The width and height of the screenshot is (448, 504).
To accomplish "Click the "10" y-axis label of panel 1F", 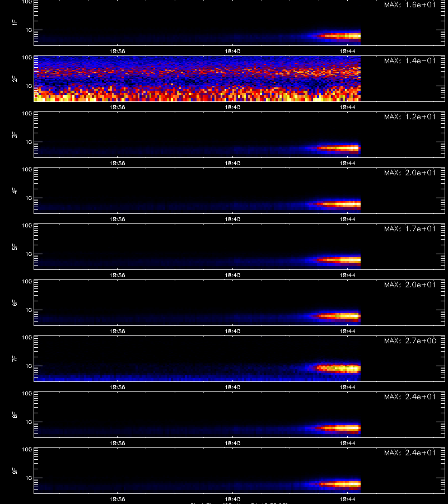I will tap(29, 30).
